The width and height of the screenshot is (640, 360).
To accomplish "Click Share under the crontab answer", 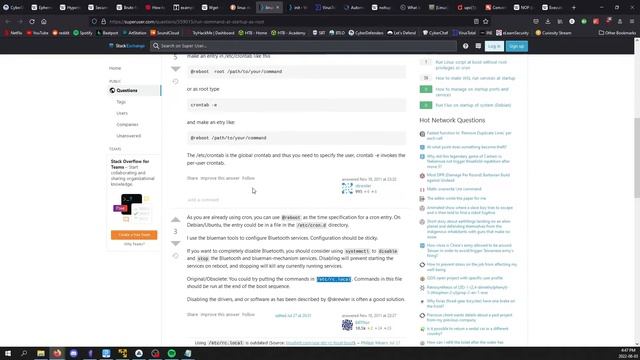I will click(x=192, y=178).
